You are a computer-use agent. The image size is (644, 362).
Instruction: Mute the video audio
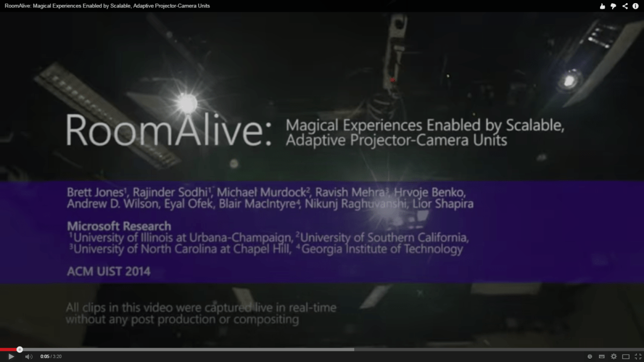click(28, 356)
